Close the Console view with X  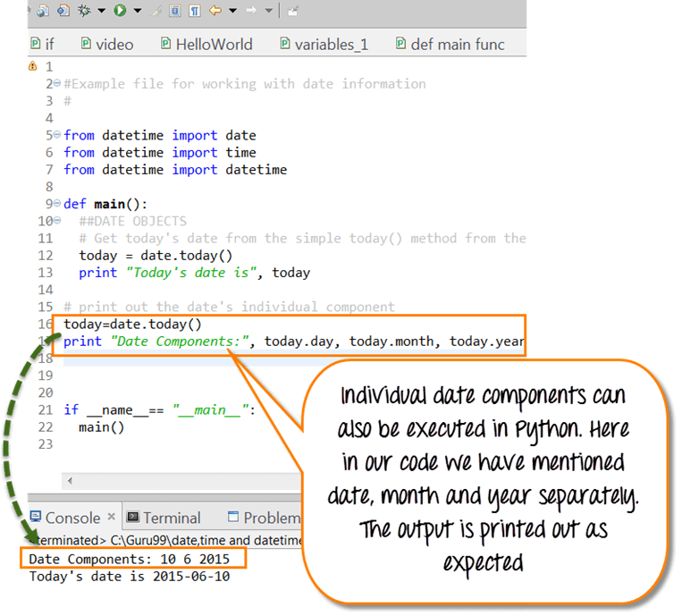pyautogui.click(x=112, y=516)
